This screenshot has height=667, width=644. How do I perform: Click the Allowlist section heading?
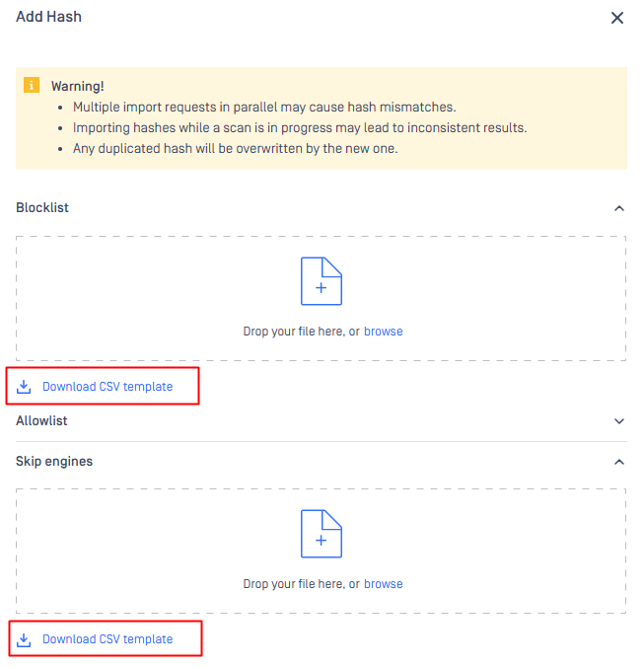pyautogui.click(x=41, y=421)
